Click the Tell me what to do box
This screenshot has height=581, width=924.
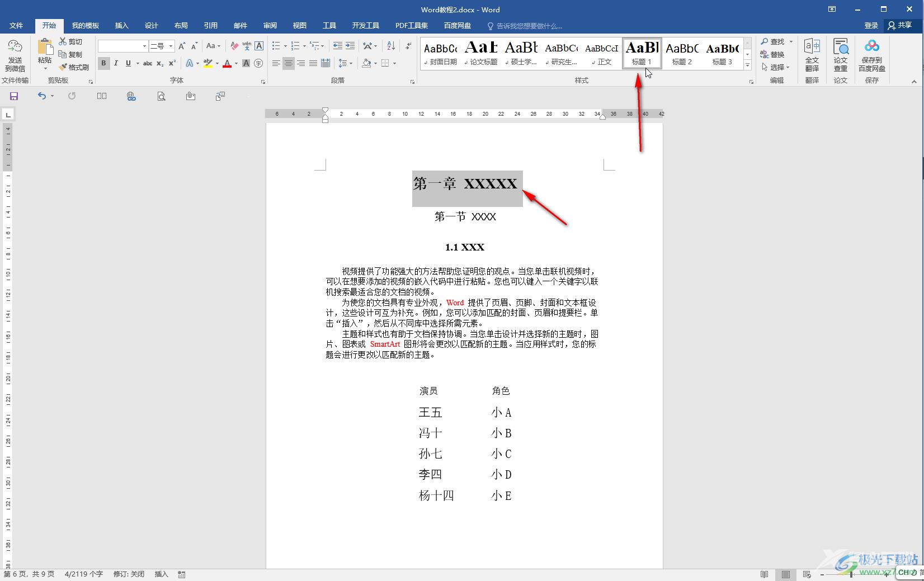[525, 26]
